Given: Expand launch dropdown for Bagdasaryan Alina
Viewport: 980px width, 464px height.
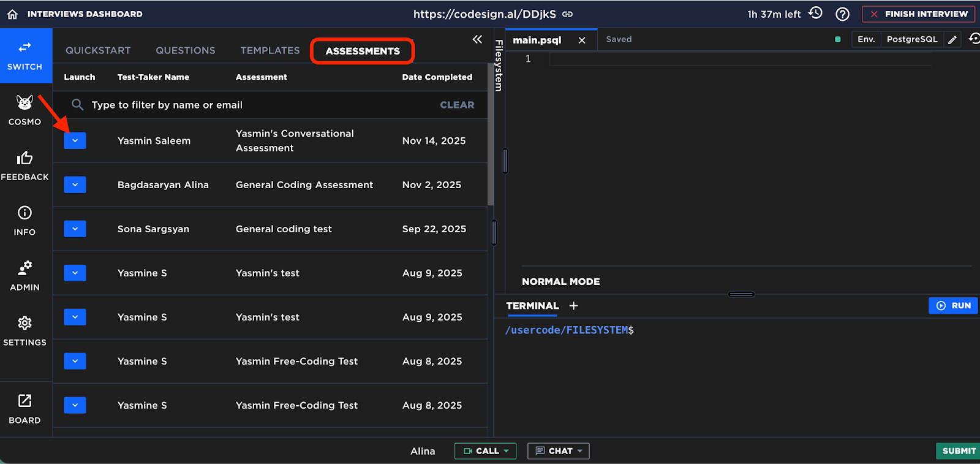Looking at the screenshot, I should point(75,184).
